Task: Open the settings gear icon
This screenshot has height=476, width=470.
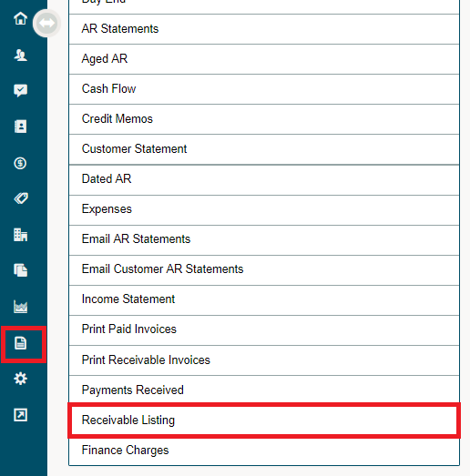Action: coord(20,379)
